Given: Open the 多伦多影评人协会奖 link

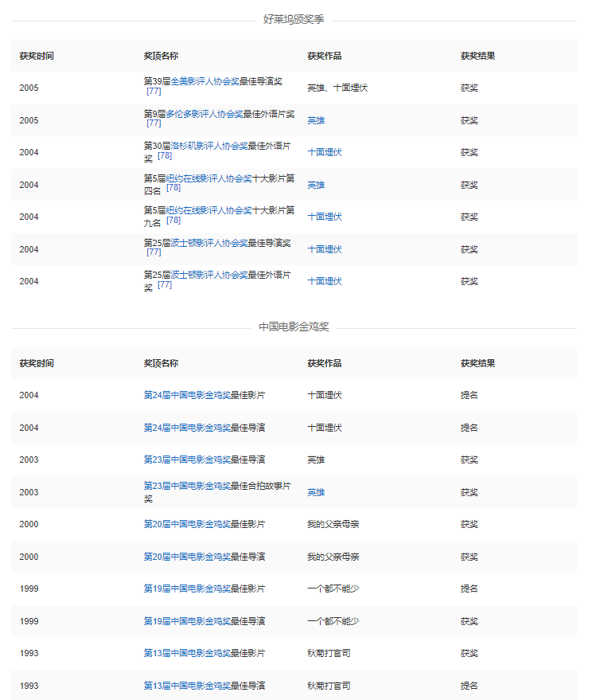Looking at the screenshot, I should point(204,115).
